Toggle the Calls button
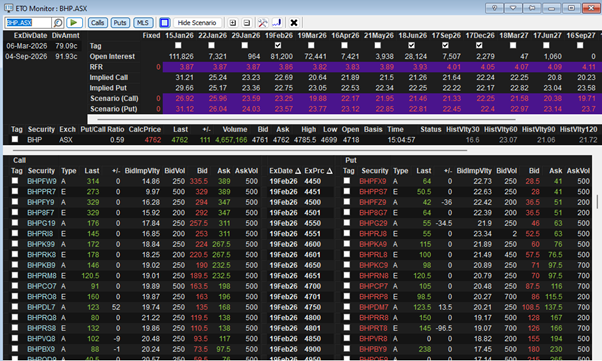This screenshot has height=361, width=602. (97, 23)
